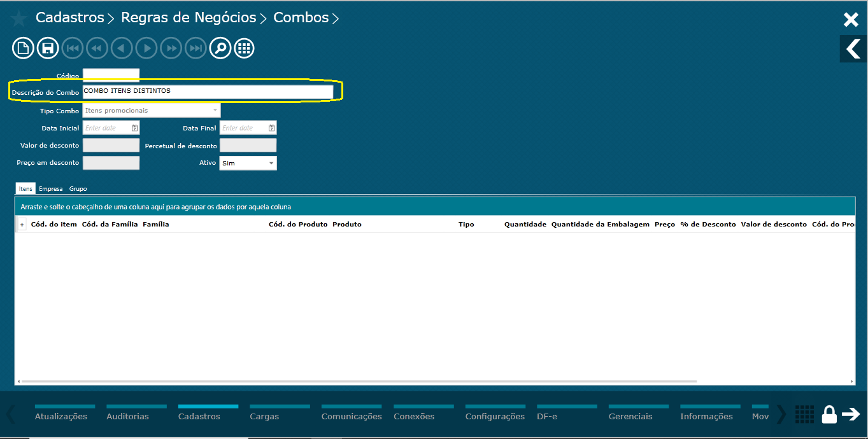The image size is (868, 439).
Task: Click the New record document icon
Action: click(23, 48)
